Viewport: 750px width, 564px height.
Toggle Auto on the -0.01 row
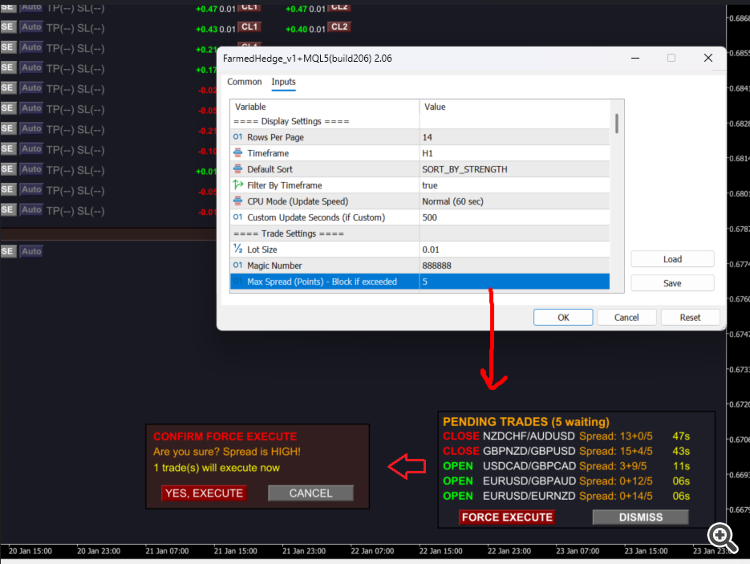coord(32,210)
